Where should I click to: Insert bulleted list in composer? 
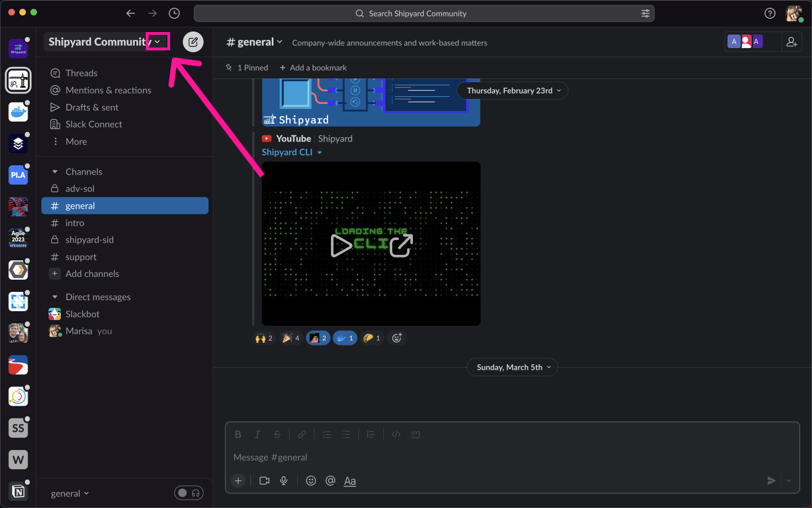(346, 434)
